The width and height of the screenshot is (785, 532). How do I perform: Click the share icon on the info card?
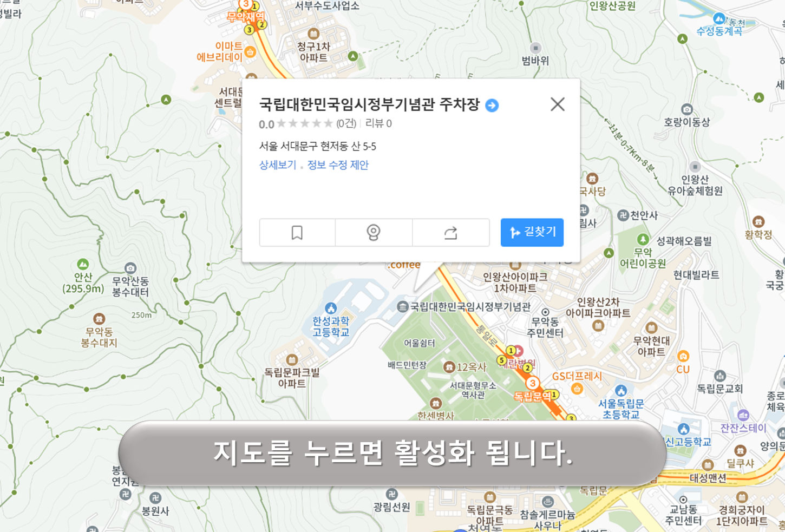click(x=451, y=232)
